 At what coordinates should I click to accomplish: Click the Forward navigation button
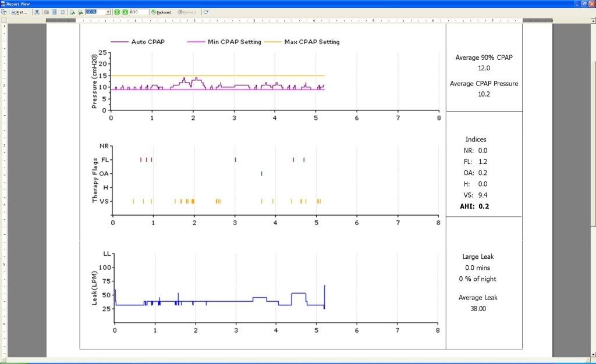(186, 12)
